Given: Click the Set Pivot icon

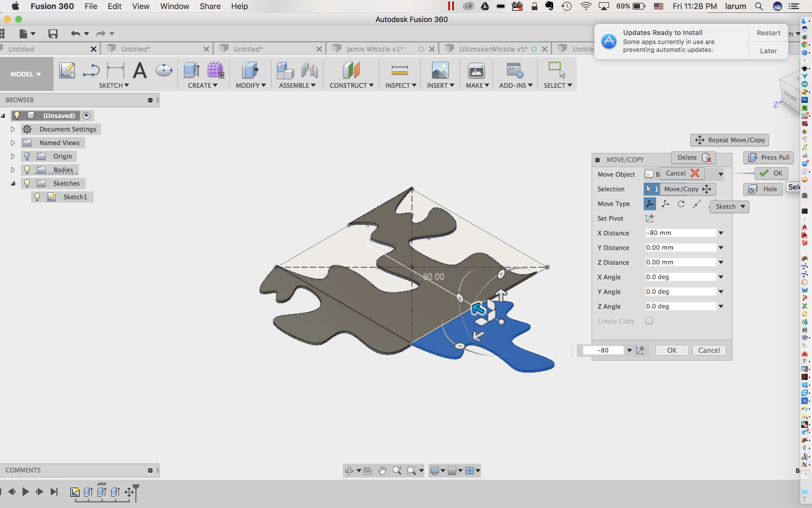Looking at the screenshot, I should click(650, 218).
